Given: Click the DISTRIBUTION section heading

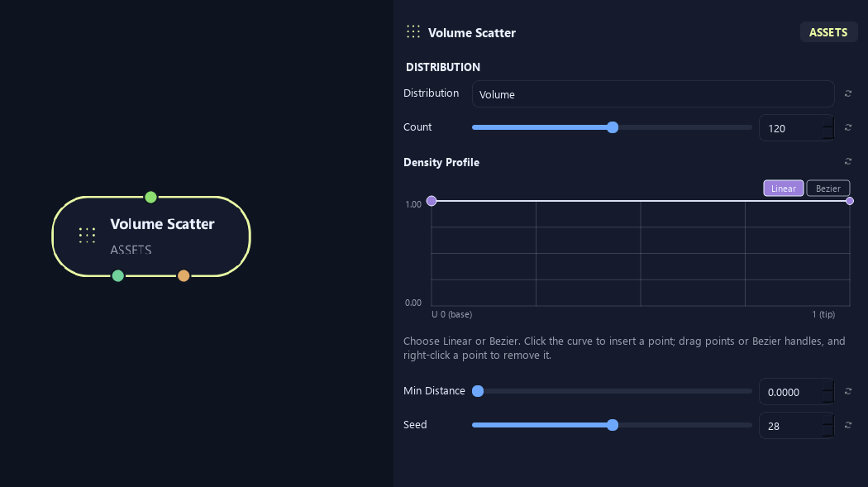Looking at the screenshot, I should click(443, 67).
